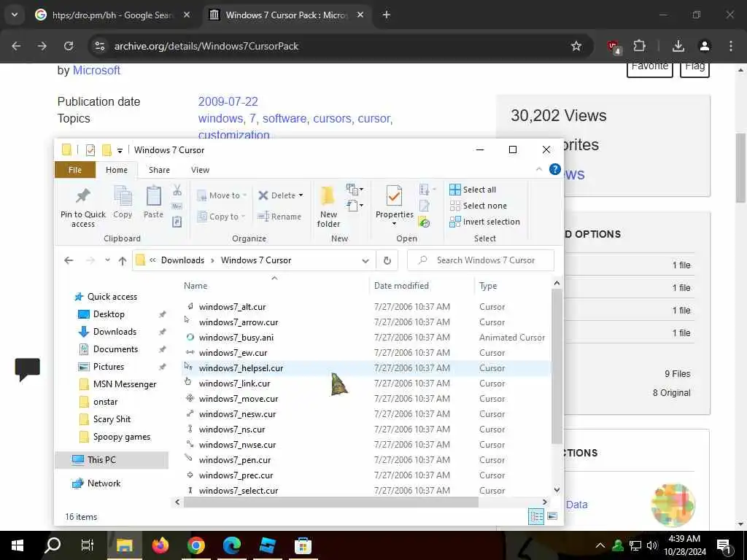The height and width of the screenshot is (560, 747).
Task: Open the File ribbon tab
Action: [75, 170]
